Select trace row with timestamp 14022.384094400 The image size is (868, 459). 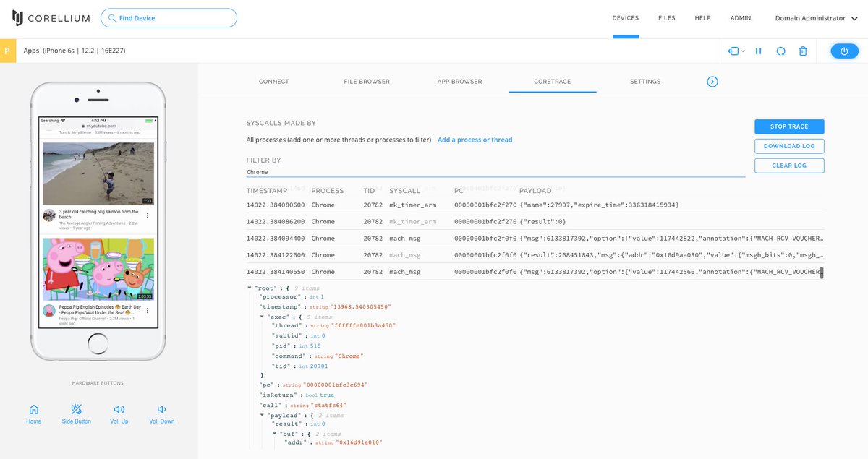pos(535,239)
